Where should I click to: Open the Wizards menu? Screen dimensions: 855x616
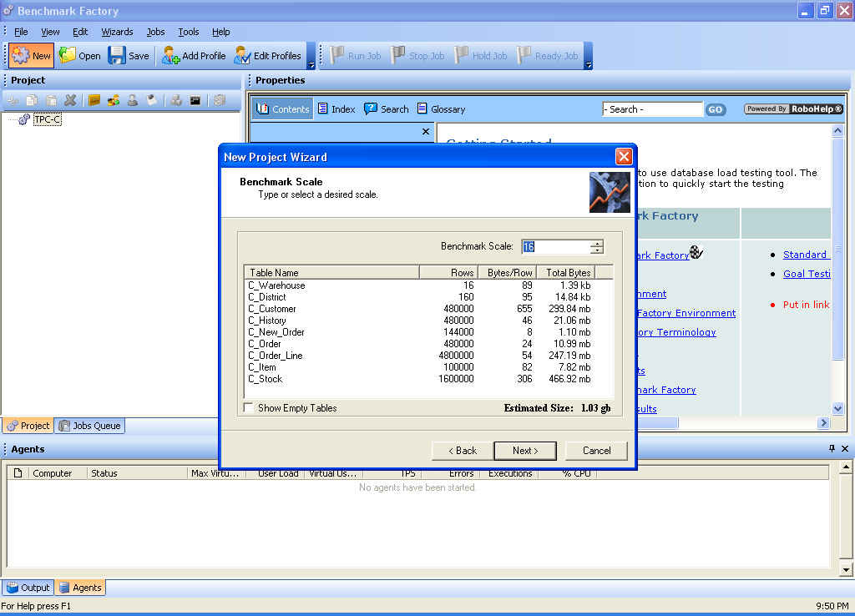click(117, 32)
